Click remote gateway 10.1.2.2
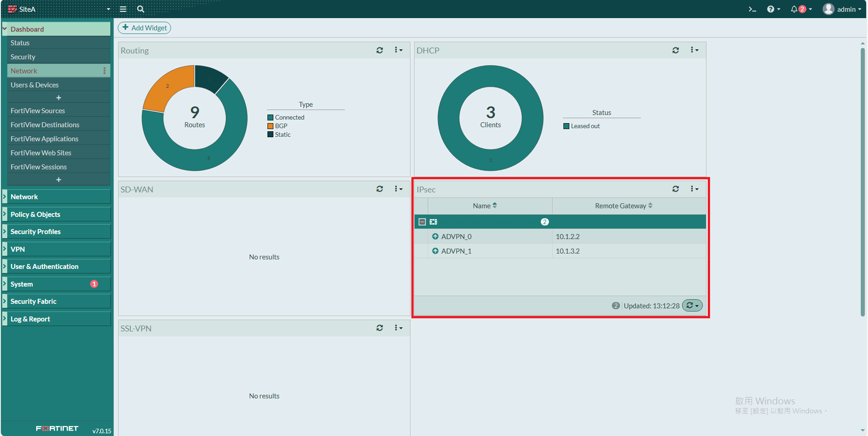This screenshot has width=868, height=436. (x=568, y=236)
